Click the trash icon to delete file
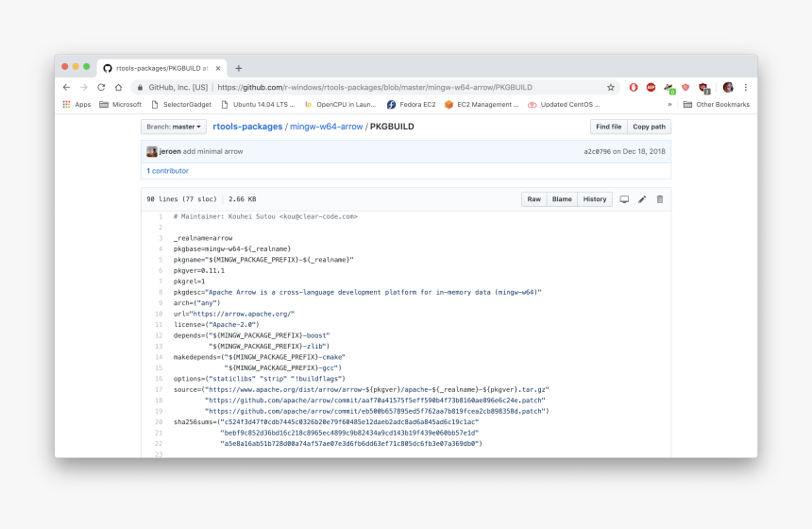The width and height of the screenshot is (812, 529). pyautogui.click(x=660, y=199)
